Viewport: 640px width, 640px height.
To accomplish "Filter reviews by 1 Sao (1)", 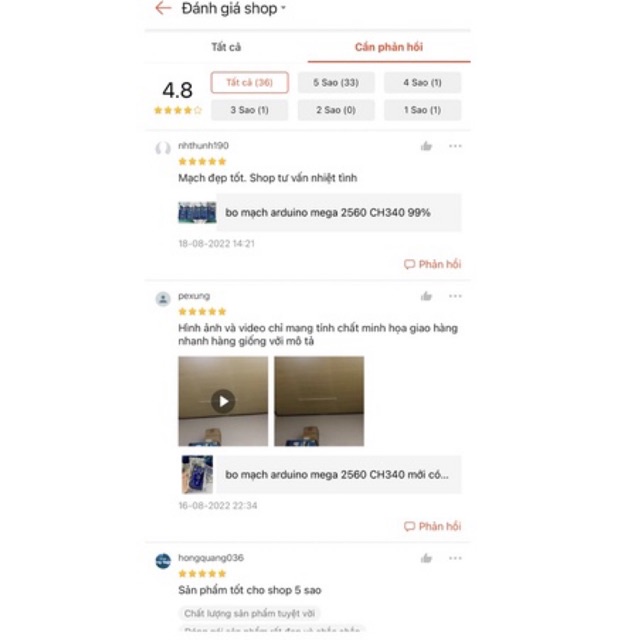I will coord(422,110).
